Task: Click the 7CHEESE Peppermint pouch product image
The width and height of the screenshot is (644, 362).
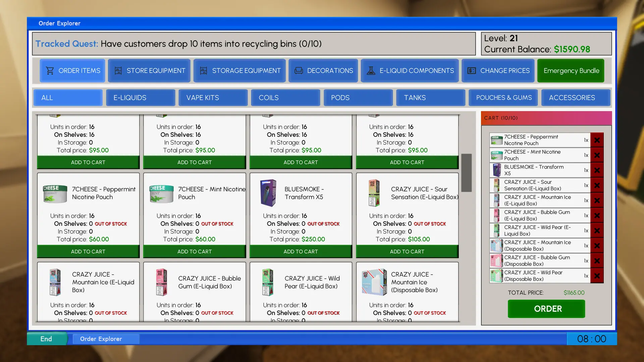Action: coord(55,193)
